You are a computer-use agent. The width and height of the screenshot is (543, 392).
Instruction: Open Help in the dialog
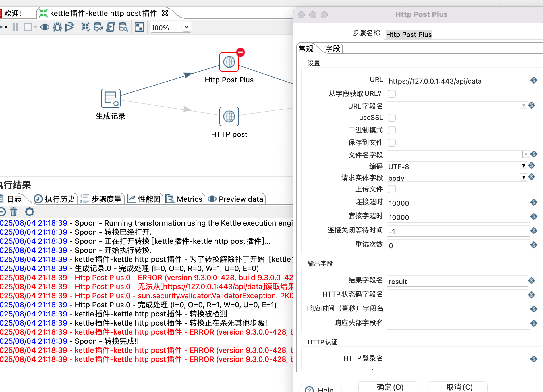320,389
